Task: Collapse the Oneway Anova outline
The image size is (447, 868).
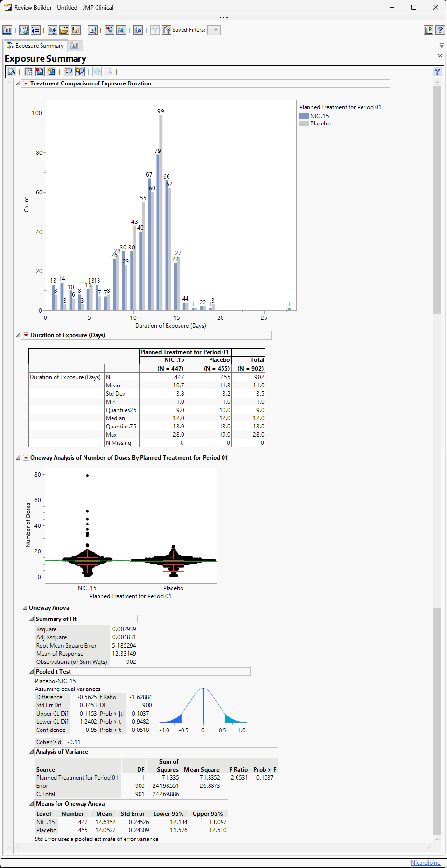Action: [x=25, y=608]
